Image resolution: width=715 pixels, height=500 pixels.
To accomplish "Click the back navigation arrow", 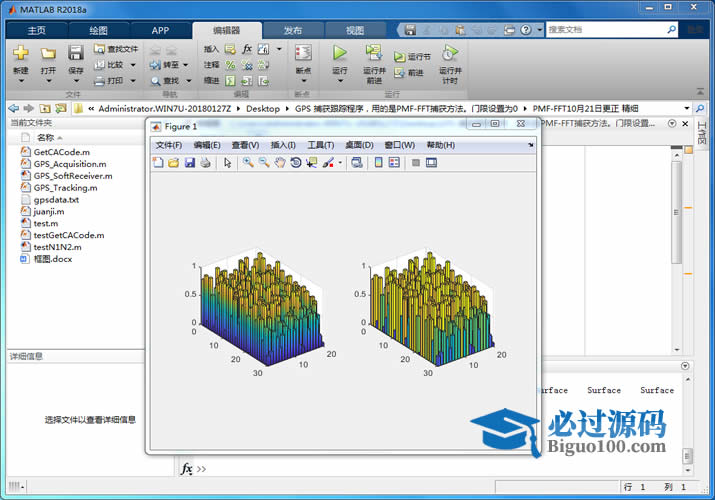I will tap(14, 108).
